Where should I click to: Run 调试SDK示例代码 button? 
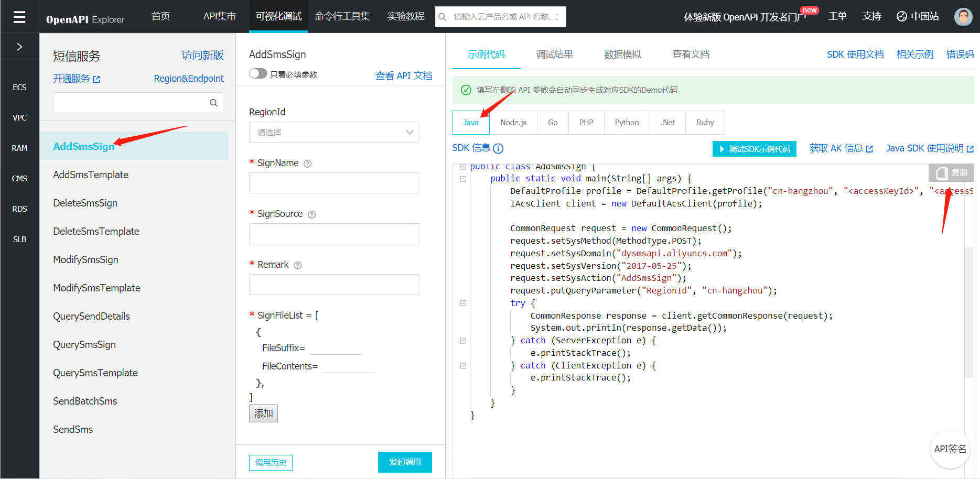click(x=754, y=149)
